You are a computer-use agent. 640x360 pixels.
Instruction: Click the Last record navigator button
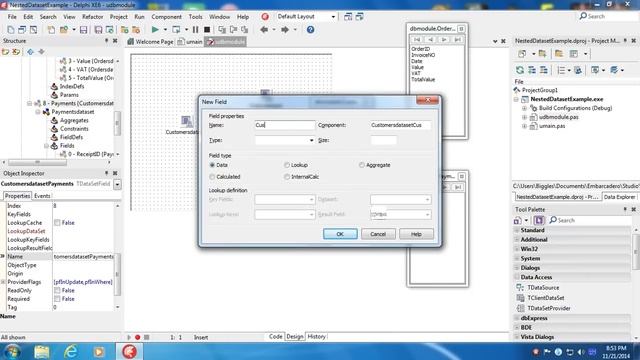click(x=458, y=40)
